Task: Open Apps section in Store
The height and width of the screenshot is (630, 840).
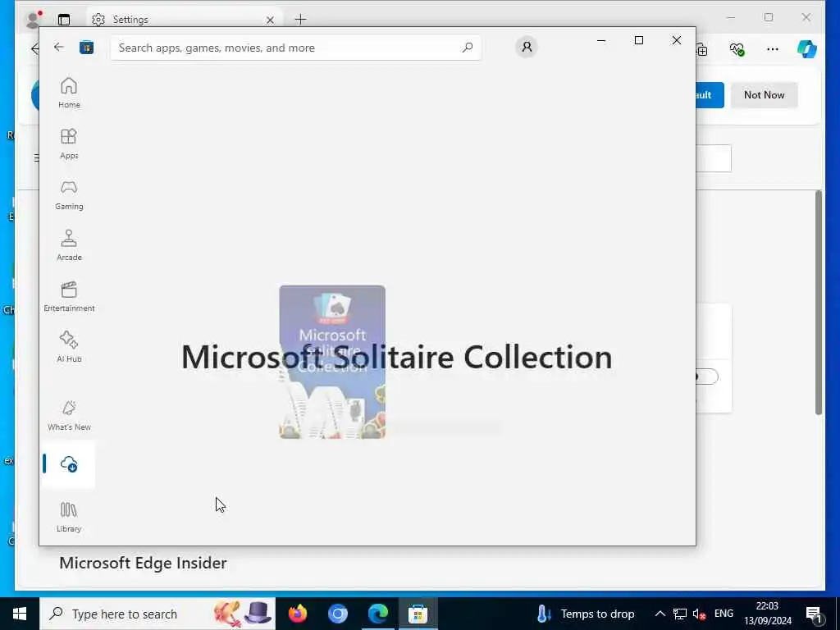Action: (x=69, y=144)
